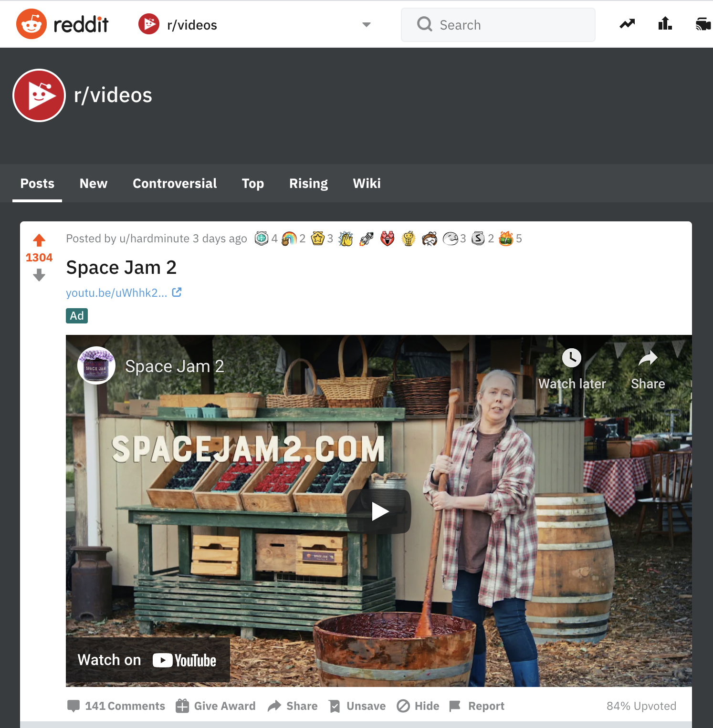Click the post Share button below video
The image size is (713, 728).
(x=293, y=706)
